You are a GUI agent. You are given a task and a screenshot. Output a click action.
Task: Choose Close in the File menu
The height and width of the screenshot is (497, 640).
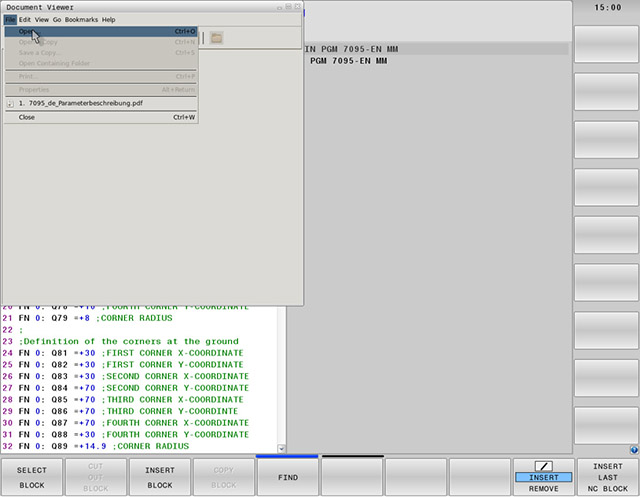(101, 117)
